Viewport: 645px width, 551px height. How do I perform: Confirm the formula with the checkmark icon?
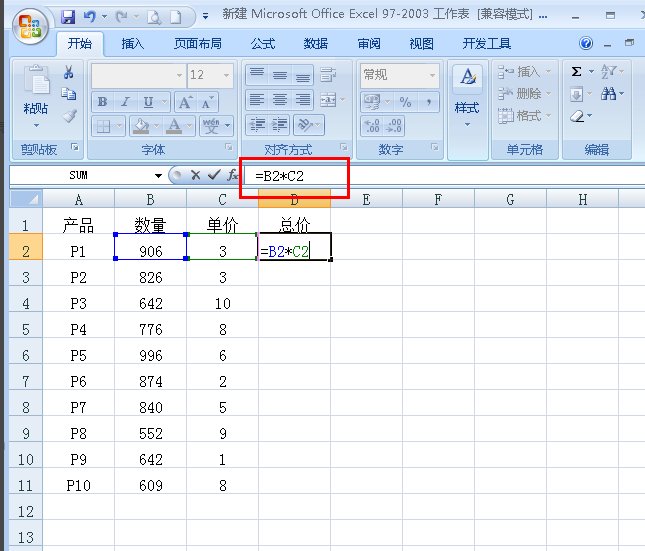coord(212,174)
